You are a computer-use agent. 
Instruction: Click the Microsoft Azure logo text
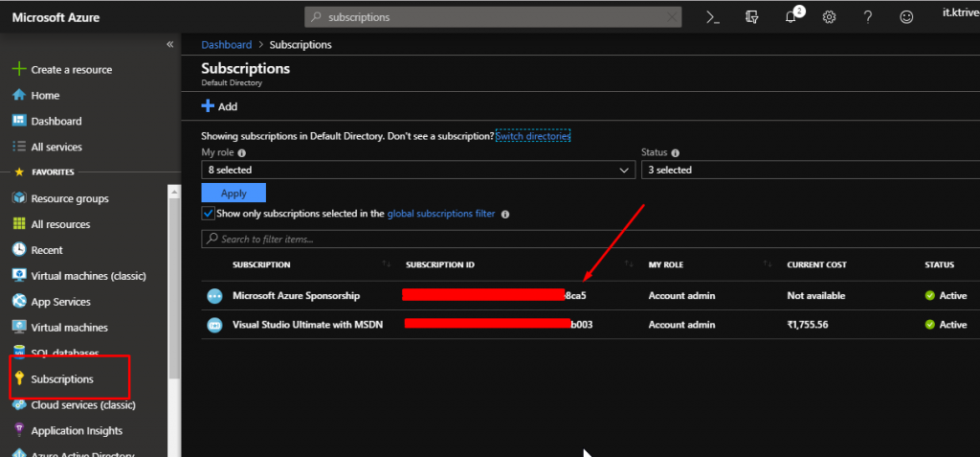pyautogui.click(x=56, y=17)
